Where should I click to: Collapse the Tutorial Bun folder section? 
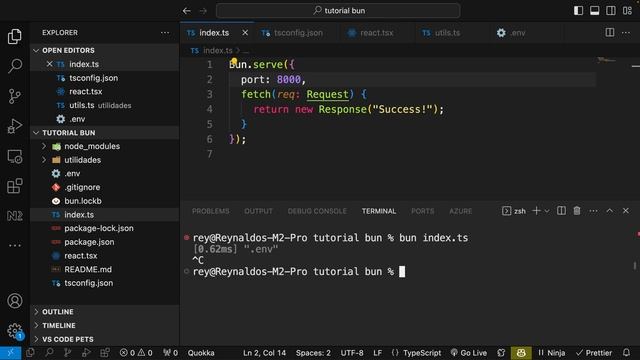pos(104,133)
